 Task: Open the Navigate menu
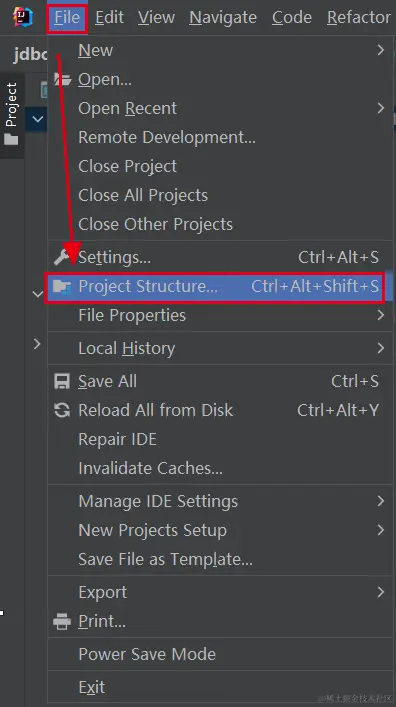tap(223, 17)
